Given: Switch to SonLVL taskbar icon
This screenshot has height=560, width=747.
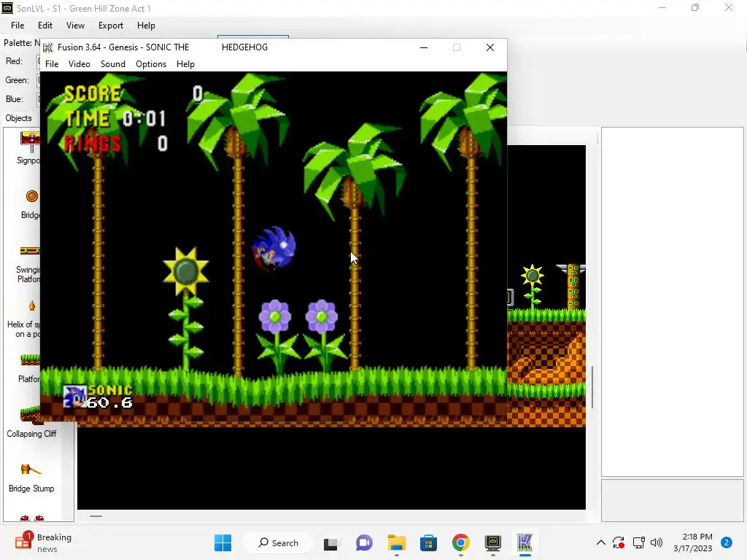Looking at the screenshot, I should 492,542.
